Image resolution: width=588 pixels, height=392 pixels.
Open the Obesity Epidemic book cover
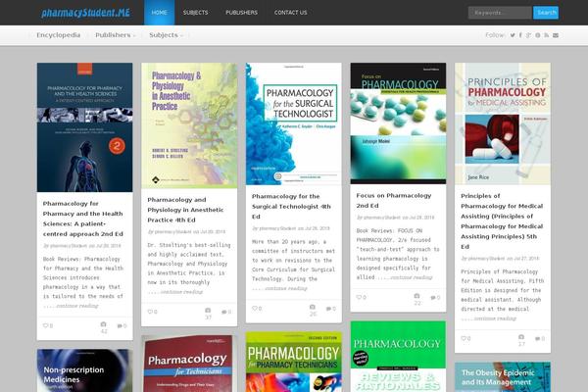503,377
